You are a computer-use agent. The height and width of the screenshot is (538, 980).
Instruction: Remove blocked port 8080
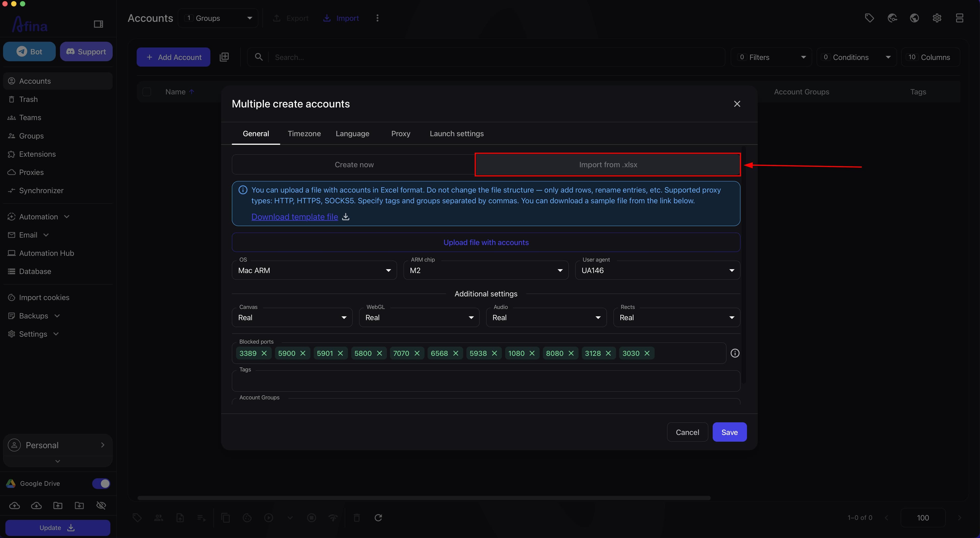coord(571,353)
